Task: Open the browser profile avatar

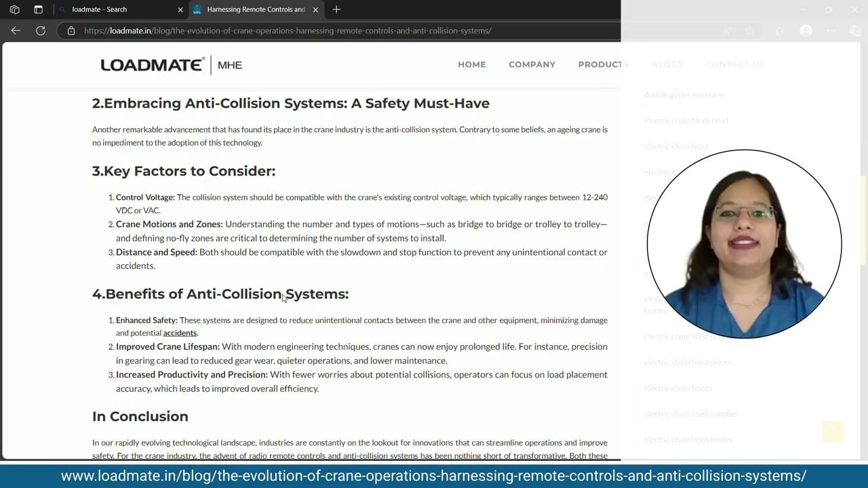Action: pyautogui.click(x=806, y=30)
